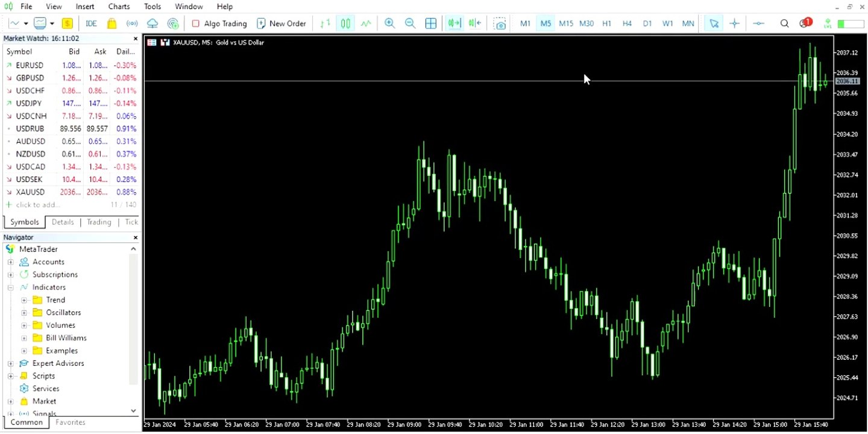Set timeframe to H1
This screenshot has width=868, height=434.
(607, 24)
